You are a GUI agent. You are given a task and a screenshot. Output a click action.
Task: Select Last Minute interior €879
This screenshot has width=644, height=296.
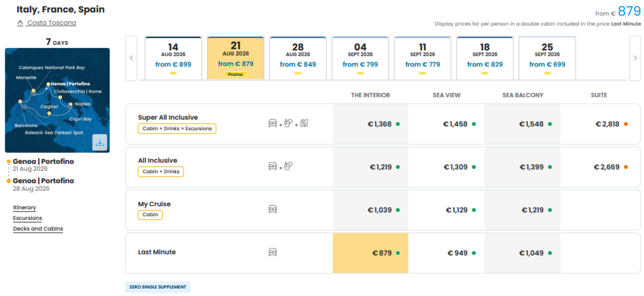(370, 253)
